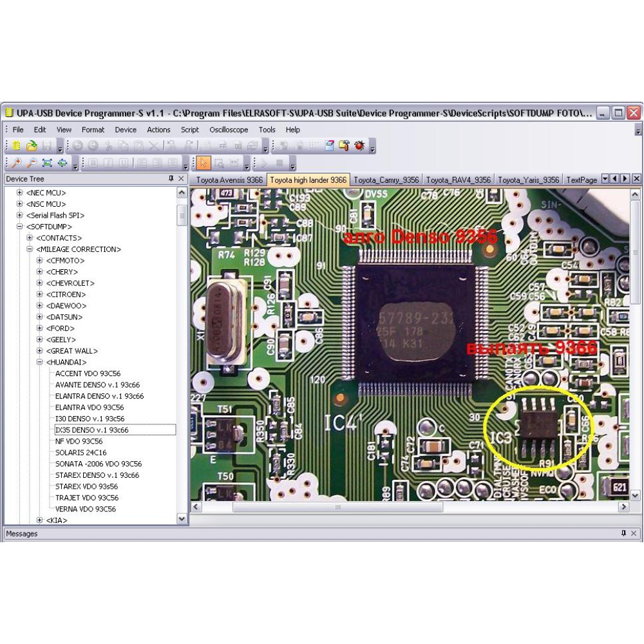
Task: Click the copy icon in toolbar
Action: pyautogui.click(x=124, y=146)
